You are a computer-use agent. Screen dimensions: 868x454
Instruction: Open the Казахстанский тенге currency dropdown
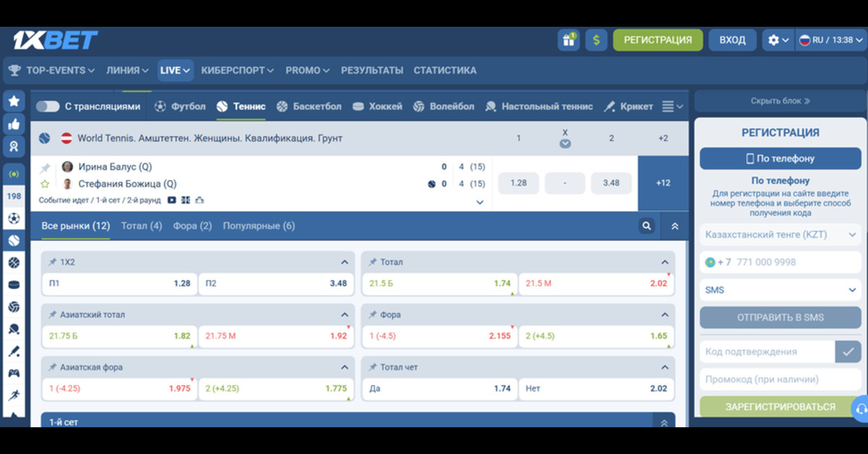click(780, 235)
